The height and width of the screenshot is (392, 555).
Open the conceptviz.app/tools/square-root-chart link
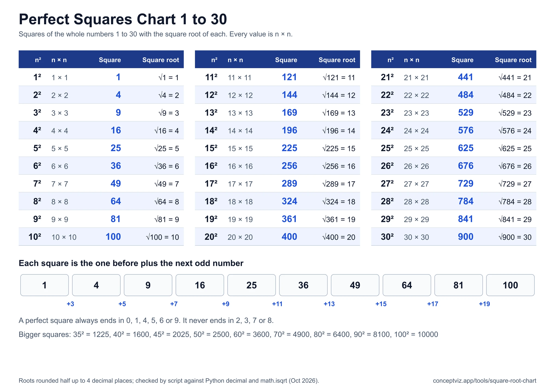[x=484, y=381]
